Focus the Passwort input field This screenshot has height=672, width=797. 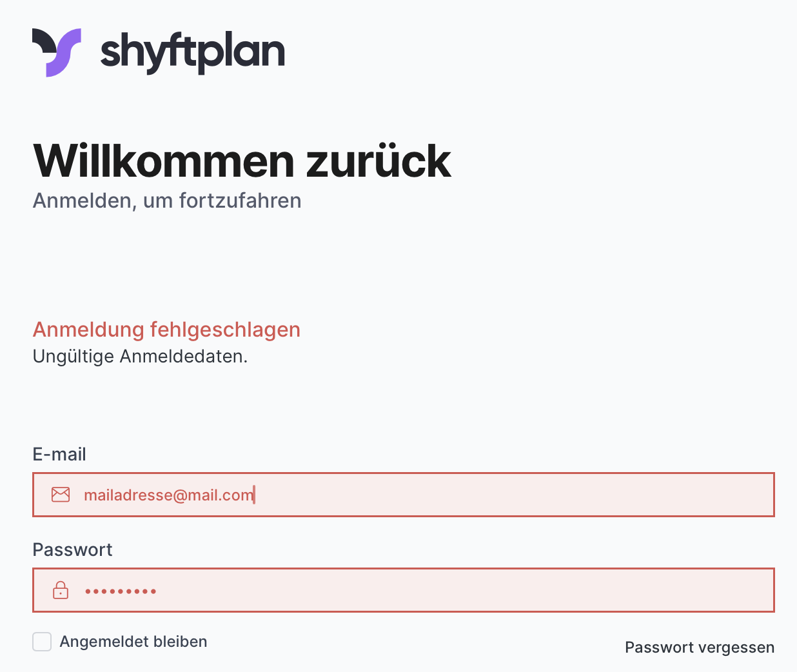(451, 590)
